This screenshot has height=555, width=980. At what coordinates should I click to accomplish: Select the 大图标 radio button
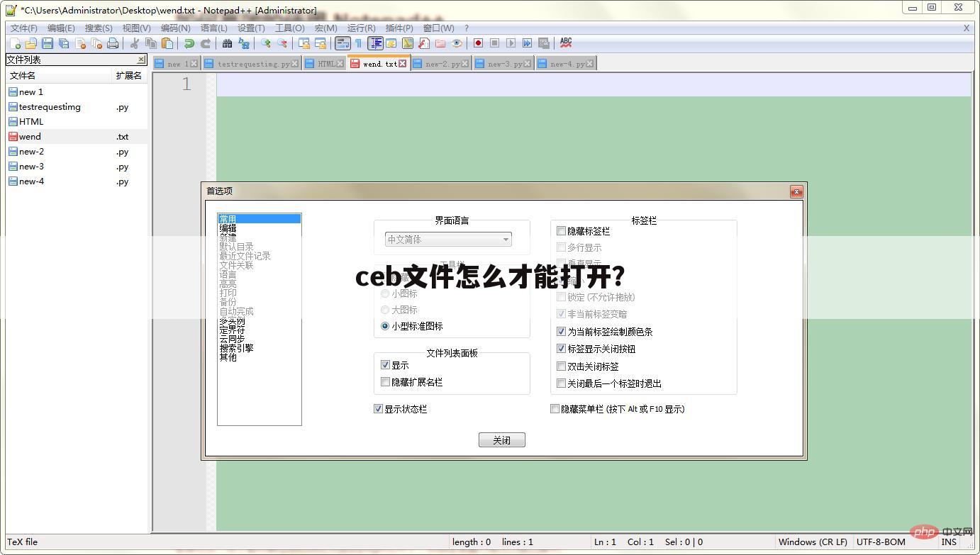(x=385, y=310)
